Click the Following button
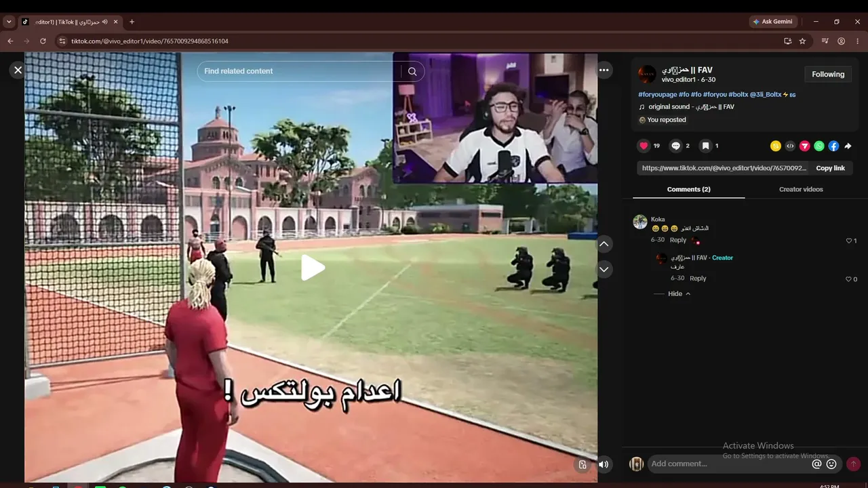This screenshot has width=868, height=488. click(x=828, y=75)
